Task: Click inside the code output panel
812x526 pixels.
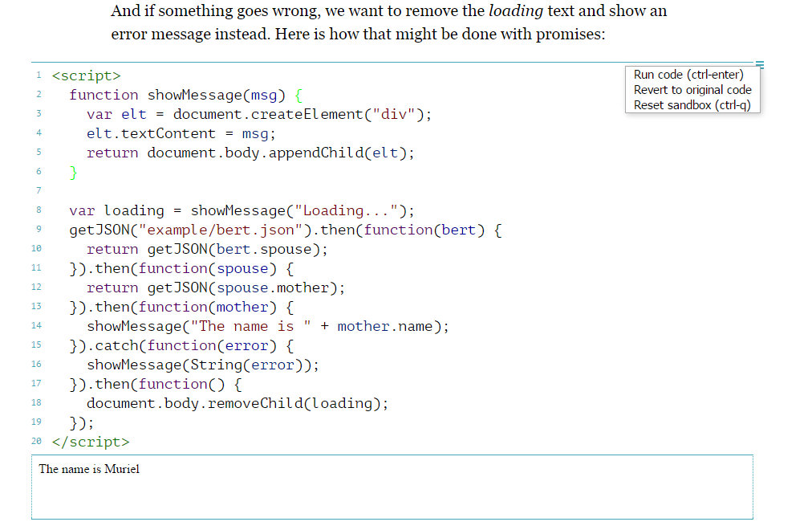Action: tap(392, 487)
